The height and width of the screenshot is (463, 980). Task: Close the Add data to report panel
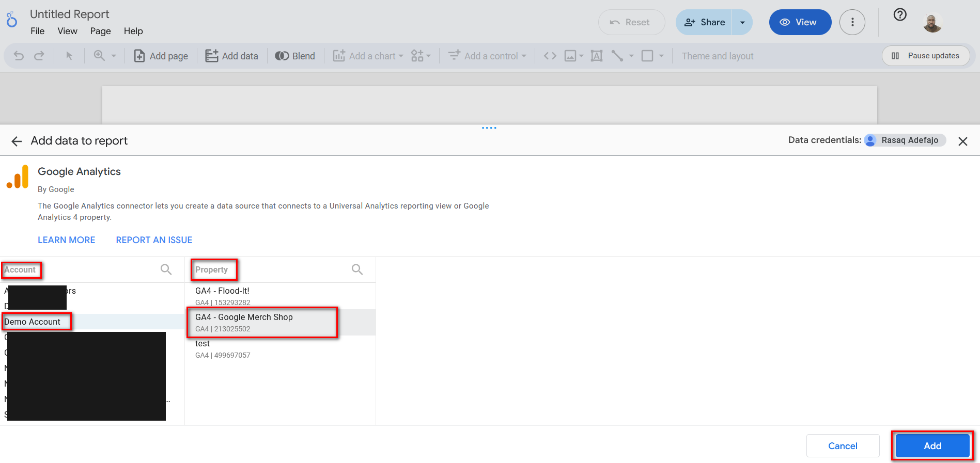click(x=963, y=141)
